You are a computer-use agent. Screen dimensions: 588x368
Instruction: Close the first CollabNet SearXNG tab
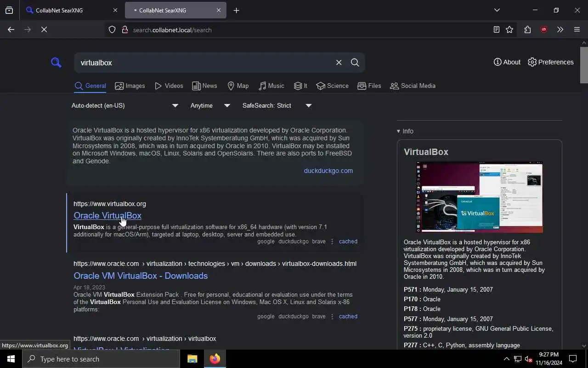click(115, 10)
